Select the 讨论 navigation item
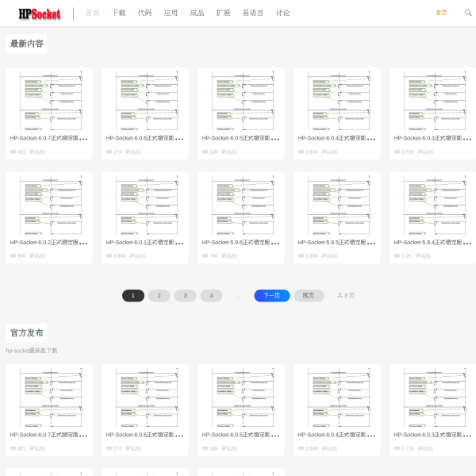476x476 pixels. (282, 13)
